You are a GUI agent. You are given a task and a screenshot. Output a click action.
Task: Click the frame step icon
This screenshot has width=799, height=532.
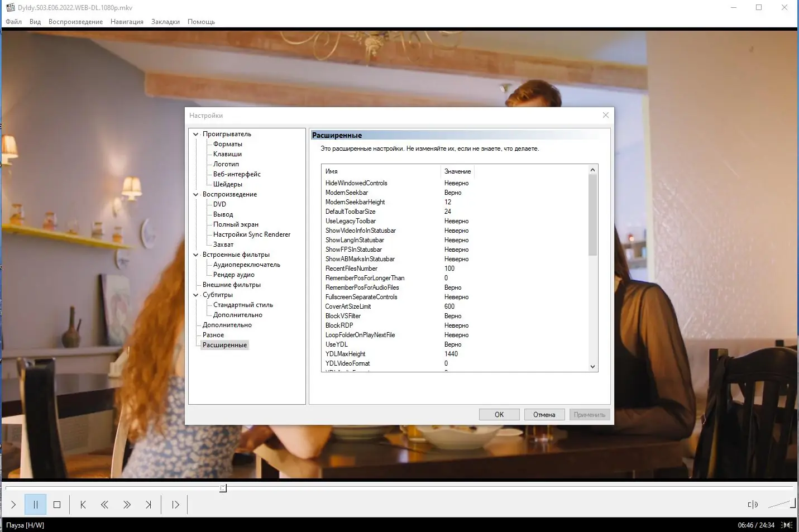[x=175, y=505]
